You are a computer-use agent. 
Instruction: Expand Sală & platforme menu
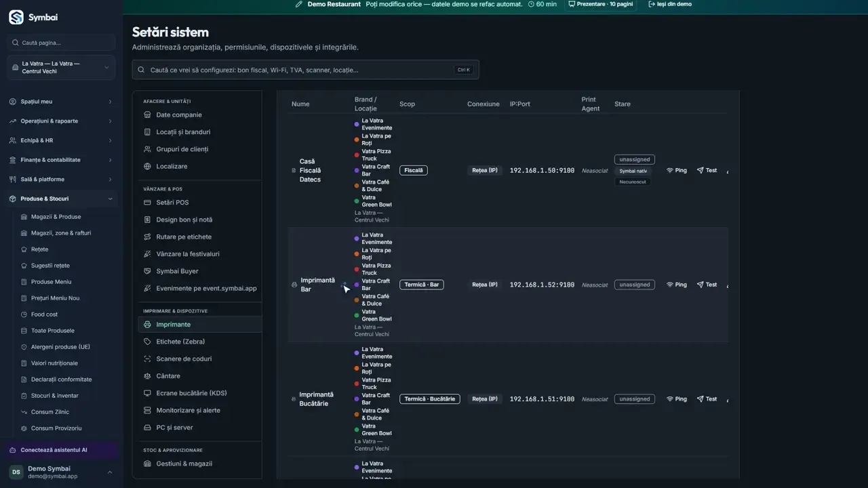click(61, 180)
